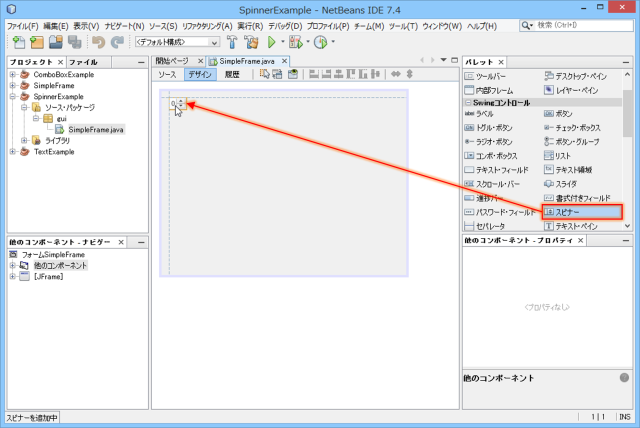This screenshot has width=640, height=428.
Task: Switch editor to デザイン view
Action: 200,75
